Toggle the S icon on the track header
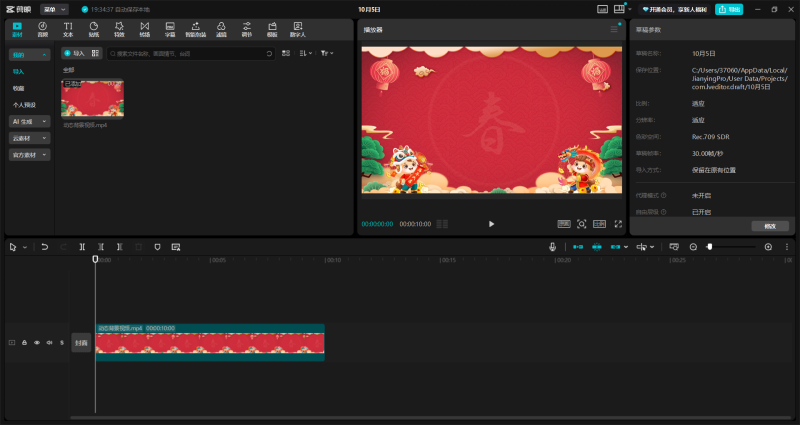 pos(62,343)
